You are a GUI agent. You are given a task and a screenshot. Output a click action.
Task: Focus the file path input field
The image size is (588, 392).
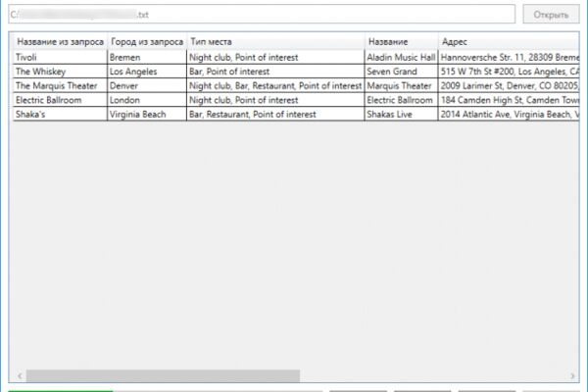[262, 15]
